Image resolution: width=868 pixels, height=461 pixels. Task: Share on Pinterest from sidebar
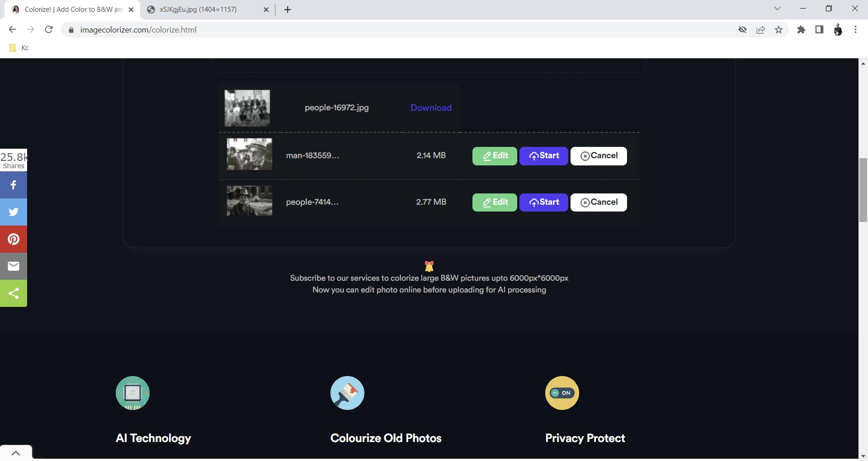tap(14, 239)
